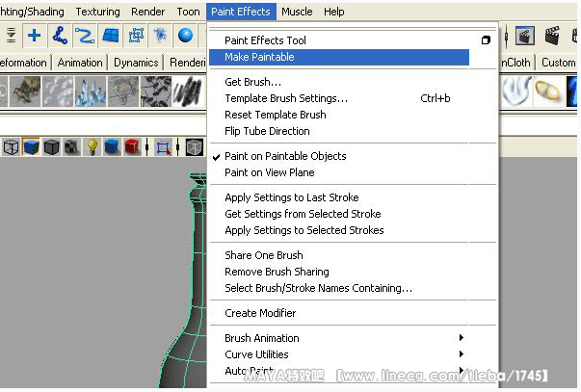Switch to the Dynamics shelf tab
This screenshot has width=581, height=392.
[136, 63]
